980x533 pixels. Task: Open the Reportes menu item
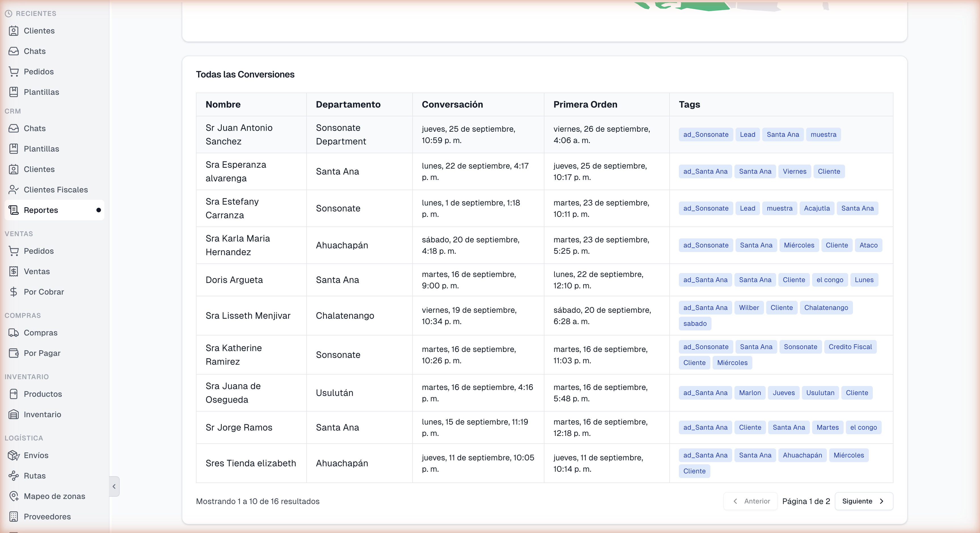[x=41, y=210]
